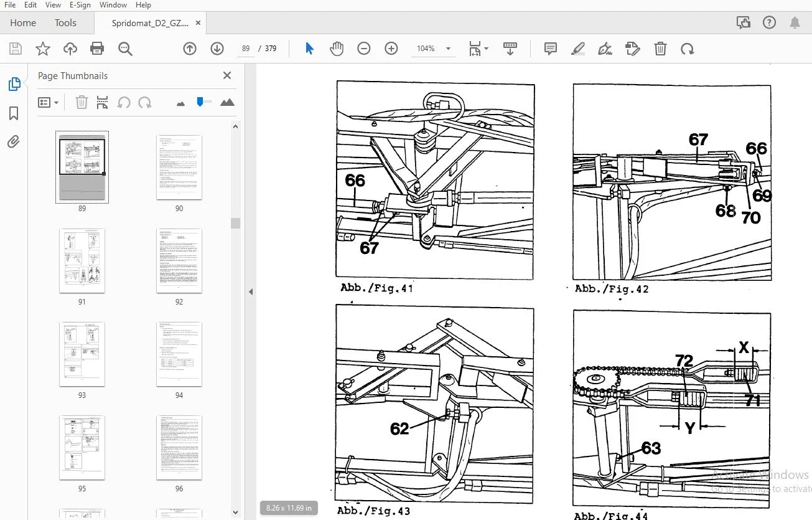Zoom out with the minus button
The image size is (812, 520).
pyautogui.click(x=364, y=49)
